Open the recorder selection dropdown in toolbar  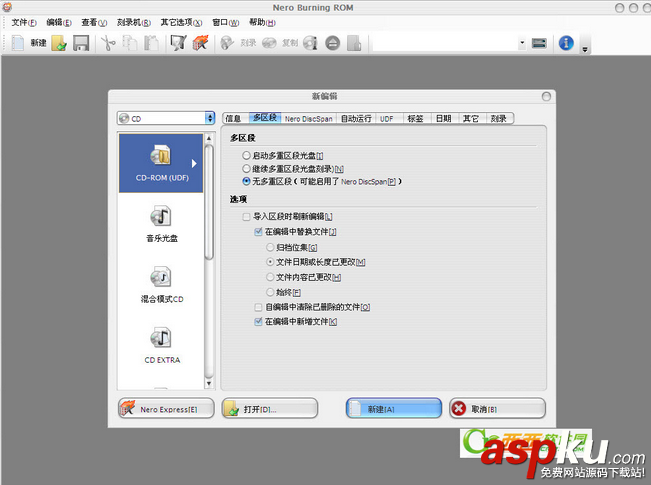click(x=522, y=43)
